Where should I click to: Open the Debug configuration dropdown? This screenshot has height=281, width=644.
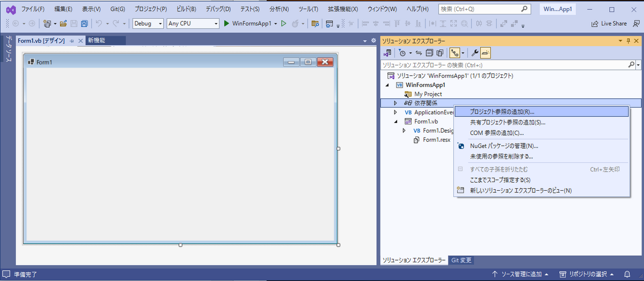[148, 24]
